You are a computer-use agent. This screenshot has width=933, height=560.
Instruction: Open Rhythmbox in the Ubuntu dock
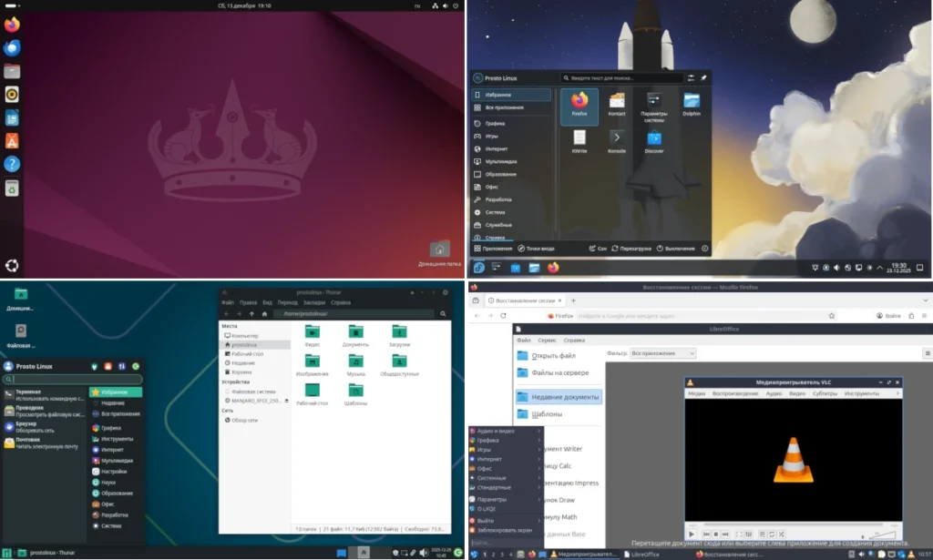pos(12,95)
